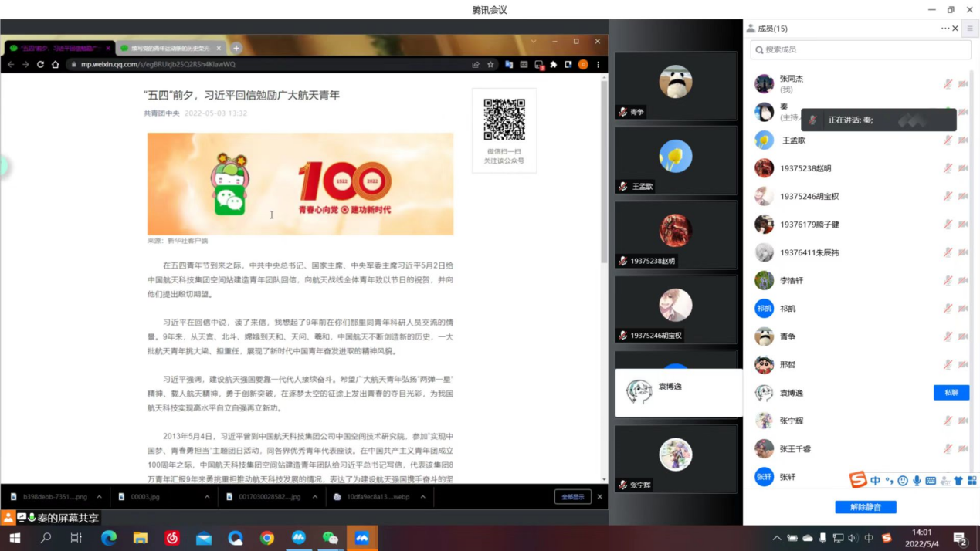Toggle microphone for 张同杰
This screenshot has height=551, width=980.
[x=948, y=84]
